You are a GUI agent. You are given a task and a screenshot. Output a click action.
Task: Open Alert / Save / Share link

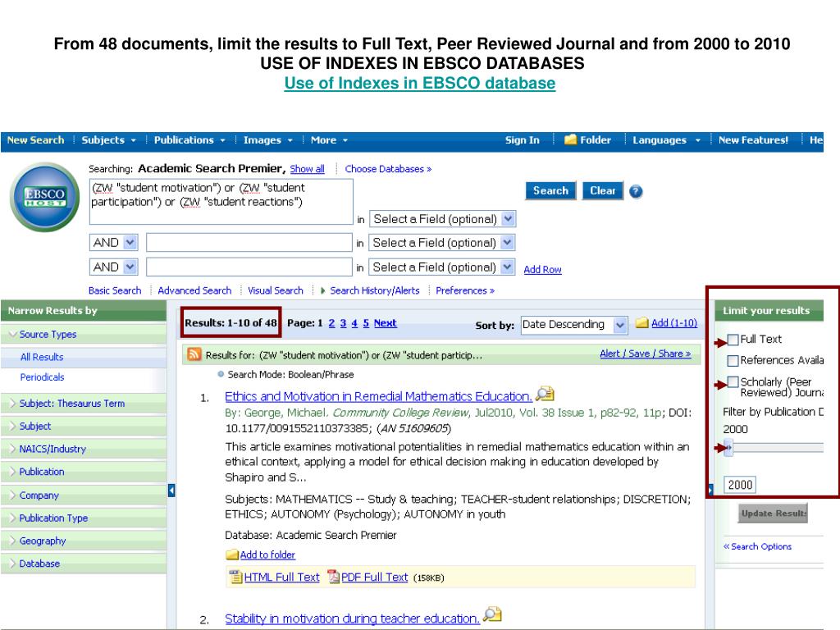pyautogui.click(x=645, y=354)
